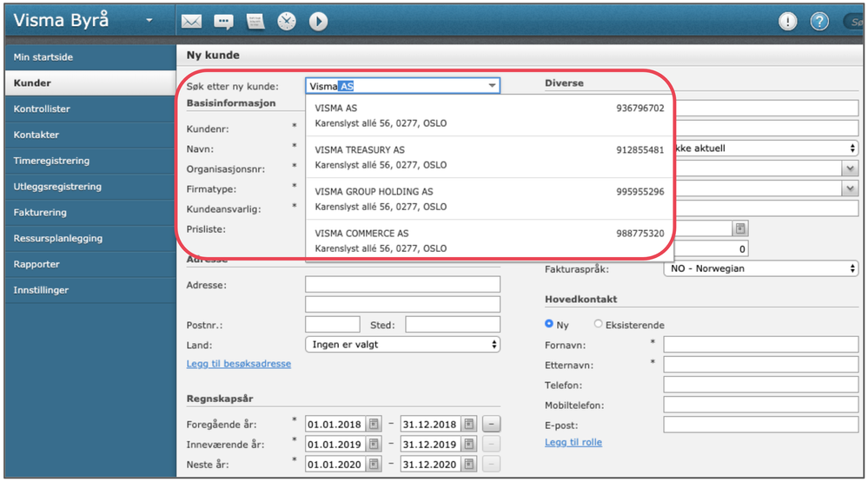The width and height of the screenshot is (868, 482).
Task: Click minus button on Foregående år row
Action: pyautogui.click(x=492, y=425)
